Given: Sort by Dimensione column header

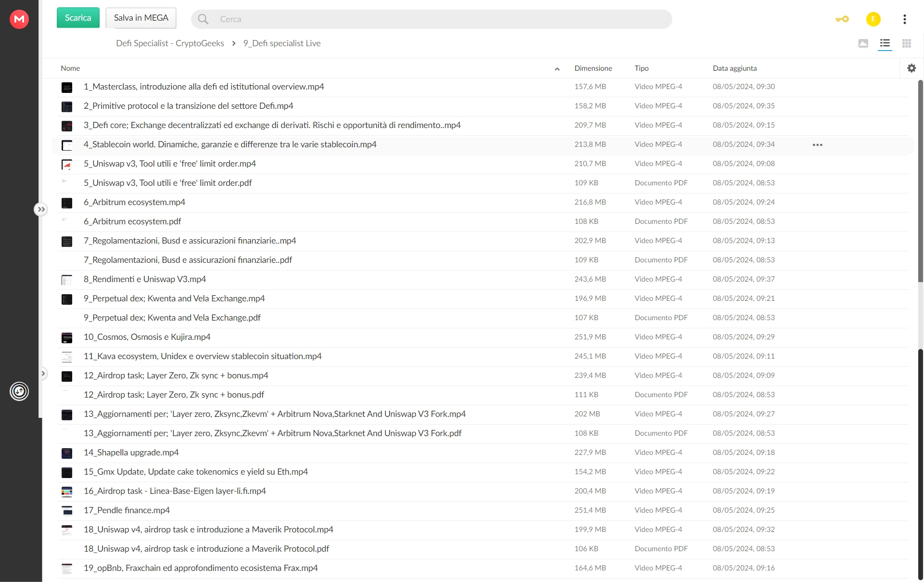Looking at the screenshot, I should [593, 68].
